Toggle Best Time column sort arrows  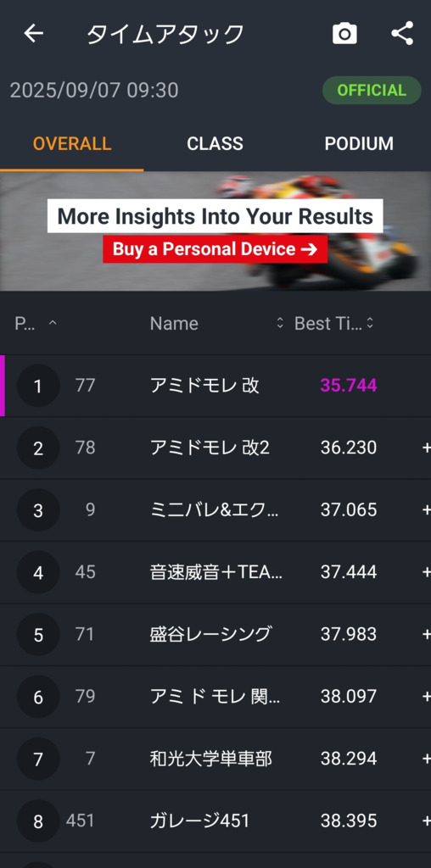(x=370, y=323)
